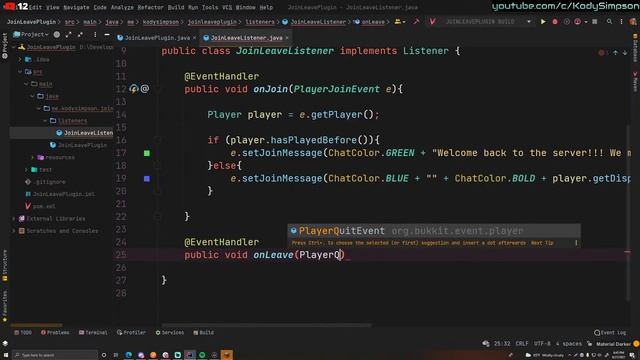
Task: Click the green color swatch on line 17
Action: pyautogui.click(x=147, y=153)
